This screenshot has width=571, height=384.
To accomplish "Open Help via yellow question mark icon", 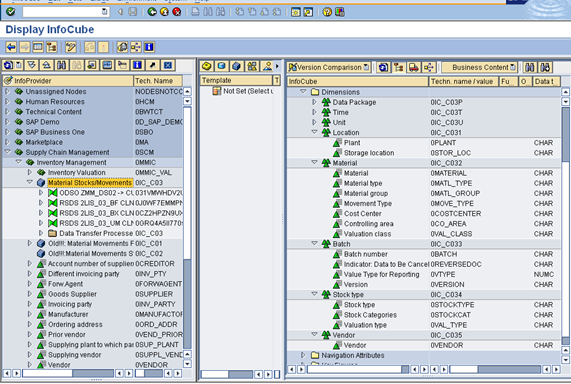I will (327, 12).
